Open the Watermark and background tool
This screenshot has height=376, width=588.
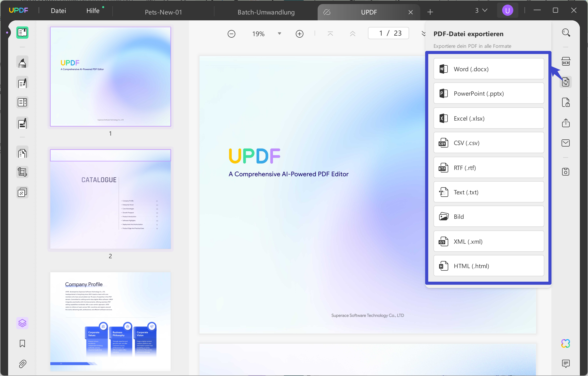(22, 193)
